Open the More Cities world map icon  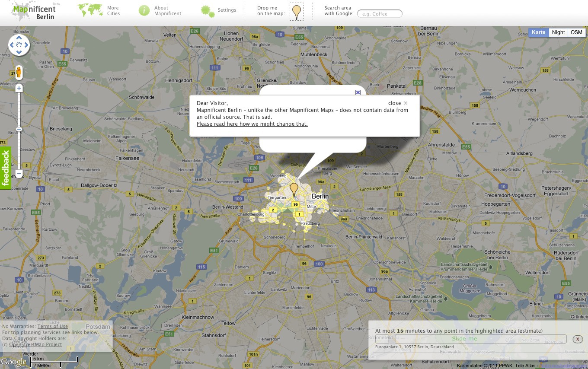point(90,10)
